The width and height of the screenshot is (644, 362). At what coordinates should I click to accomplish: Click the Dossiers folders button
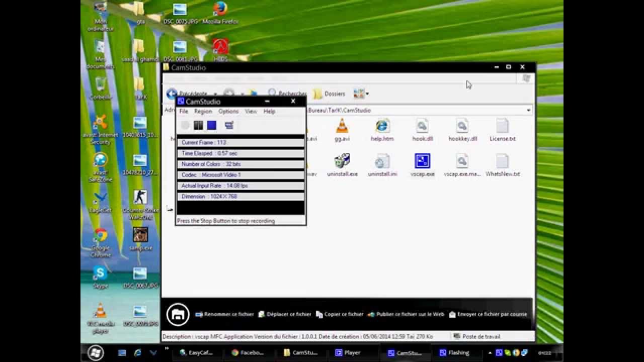(x=329, y=94)
